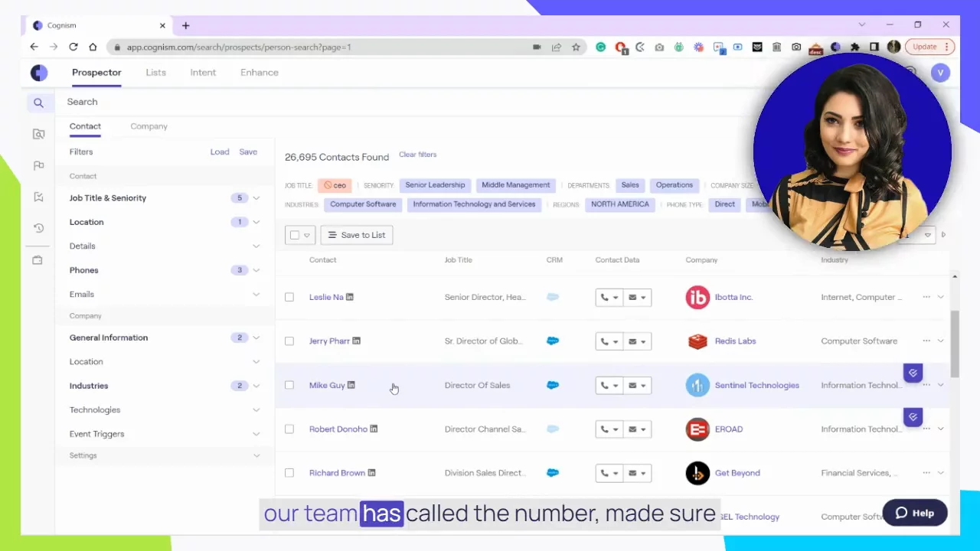Open phone dropdown for Mike Guy
This screenshot has width=980, height=551.
point(609,386)
